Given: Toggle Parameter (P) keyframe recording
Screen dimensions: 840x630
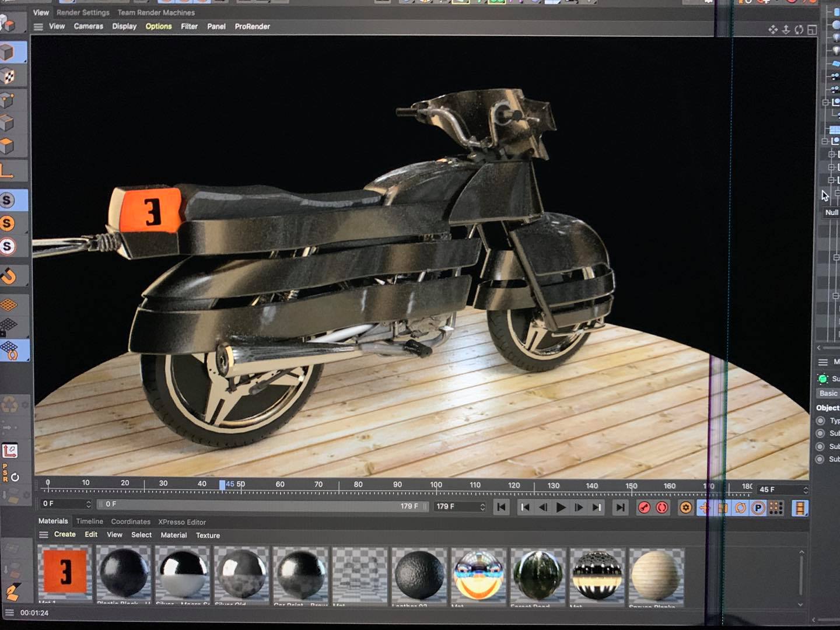Looking at the screenshot, I should pyautogui.click(x=758, y=508).
